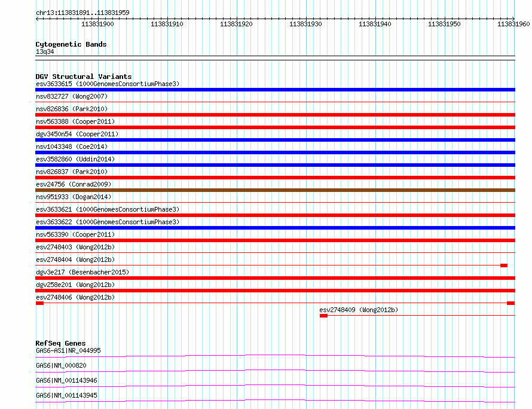Click ruler position 113831900

point(97,24)
